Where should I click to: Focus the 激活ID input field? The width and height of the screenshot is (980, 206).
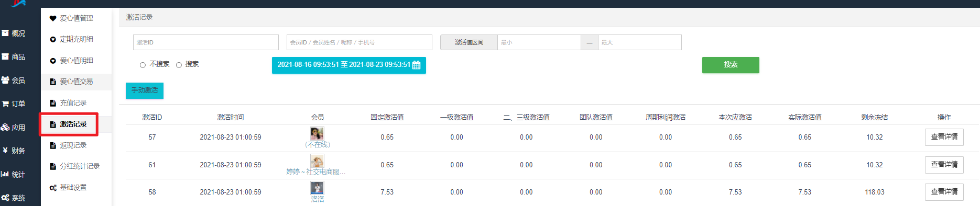tap(206, 42)
